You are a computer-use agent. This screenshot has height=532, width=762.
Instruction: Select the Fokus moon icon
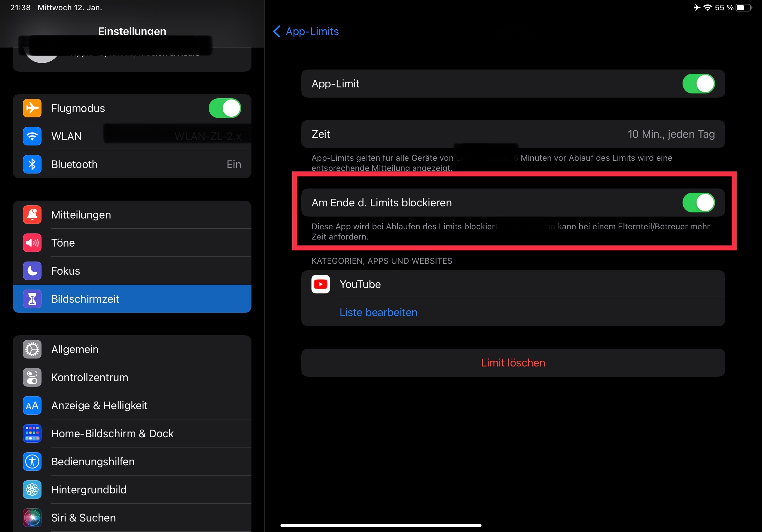coord(32,271)
